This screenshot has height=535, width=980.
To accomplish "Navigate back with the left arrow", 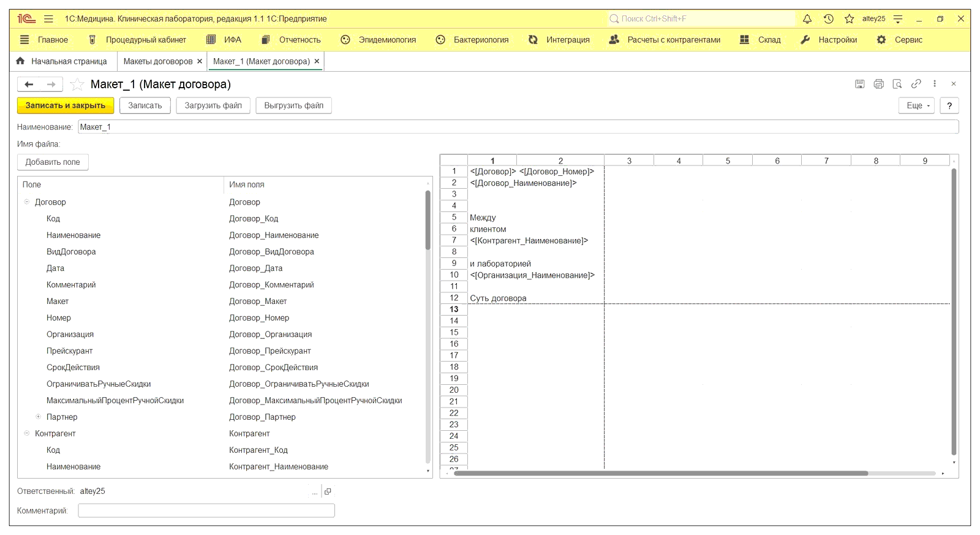I will pyautogui.click(x=29, y=85).
